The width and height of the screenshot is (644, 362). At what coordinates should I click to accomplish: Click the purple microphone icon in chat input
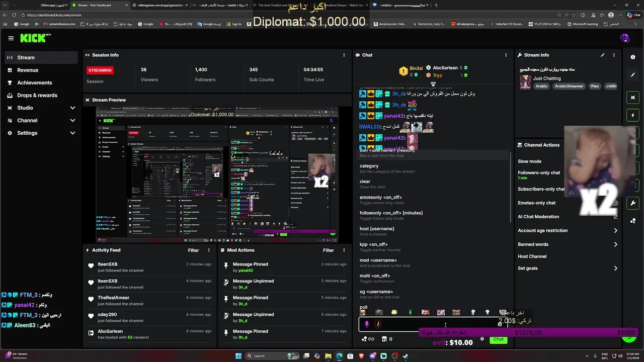[367, 324]
